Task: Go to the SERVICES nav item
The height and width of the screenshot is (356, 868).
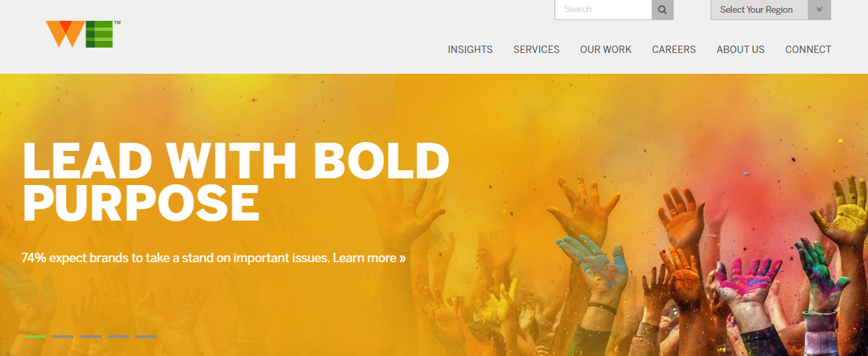Action: [x=536, y=50]
